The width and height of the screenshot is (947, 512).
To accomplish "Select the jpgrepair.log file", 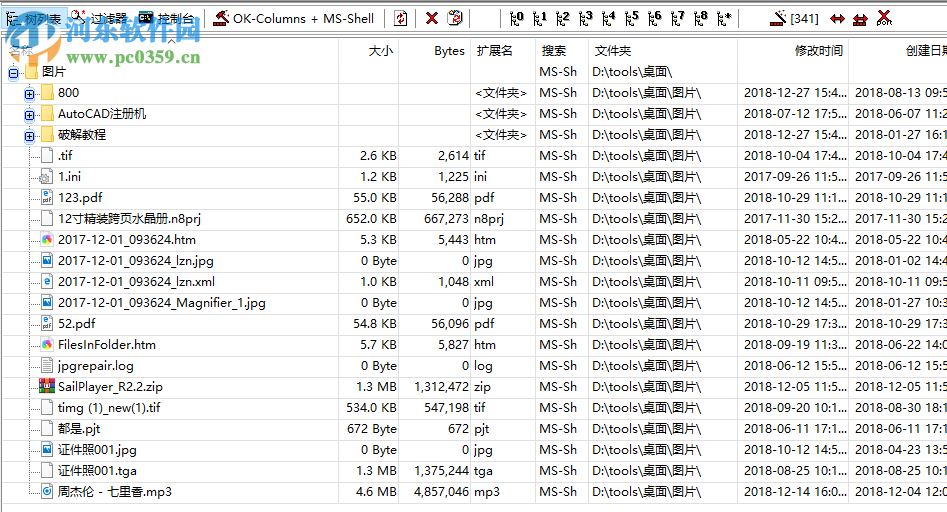I will click(x=95, y=366).
